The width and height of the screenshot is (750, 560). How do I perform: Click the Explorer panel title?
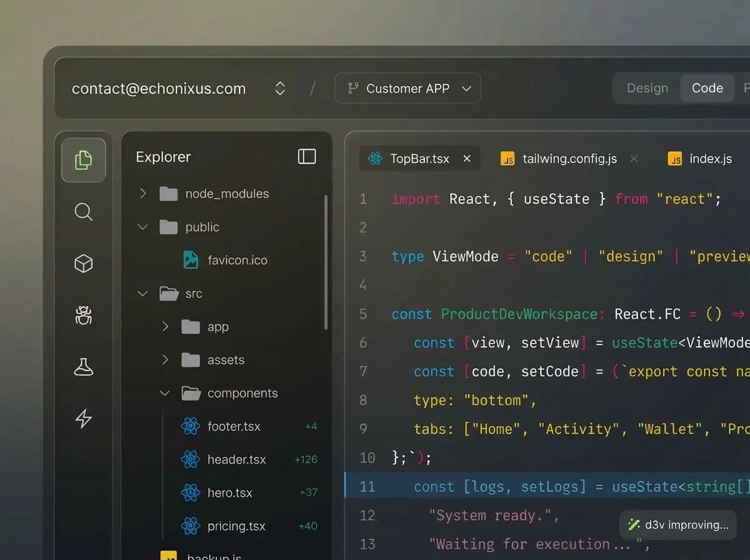(163, 157)
